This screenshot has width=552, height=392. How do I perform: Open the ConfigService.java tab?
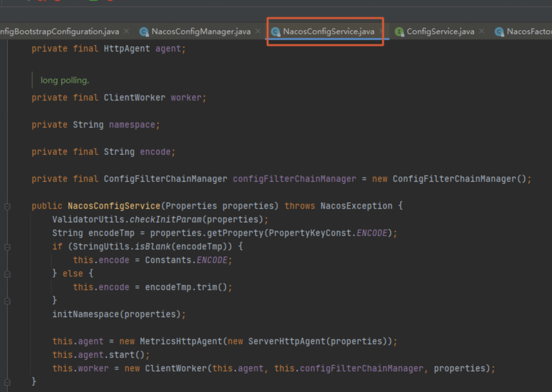(440, 32)
